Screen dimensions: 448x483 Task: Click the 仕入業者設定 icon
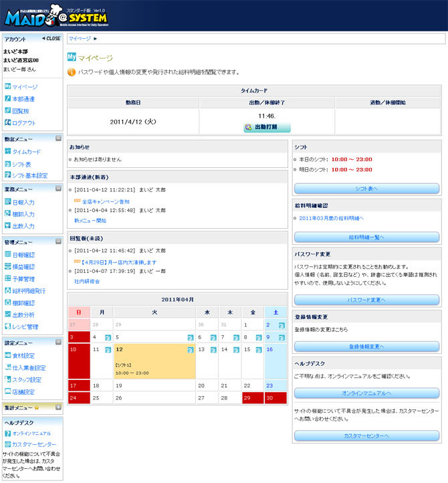click(8, 367)
